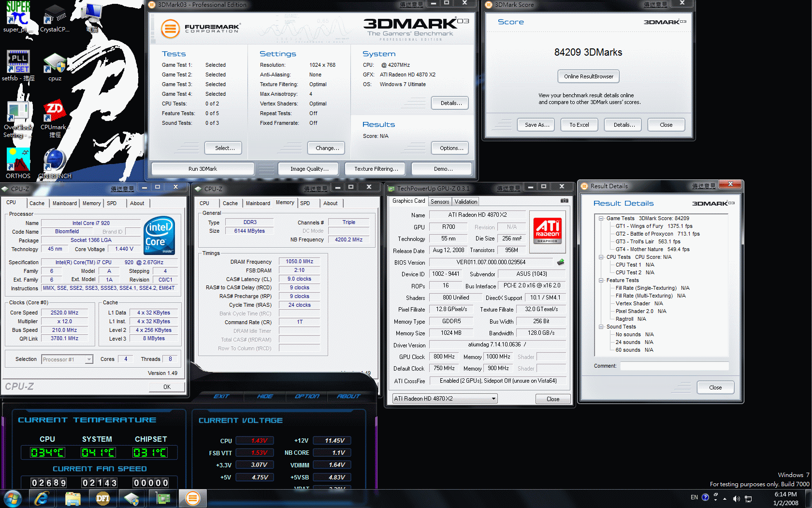
Task: Click the help question mark tray icon
Action: [x=705, y=497]
